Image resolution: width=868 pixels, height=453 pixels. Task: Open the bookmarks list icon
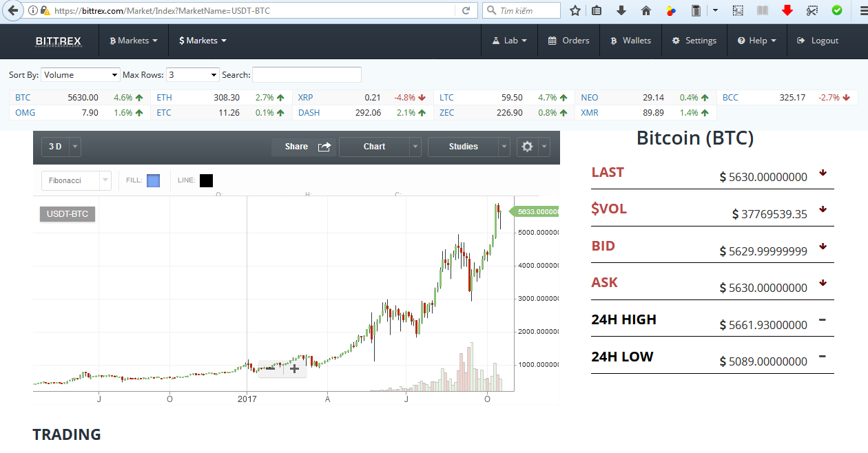pyautogui.click(x=597, y=10)
